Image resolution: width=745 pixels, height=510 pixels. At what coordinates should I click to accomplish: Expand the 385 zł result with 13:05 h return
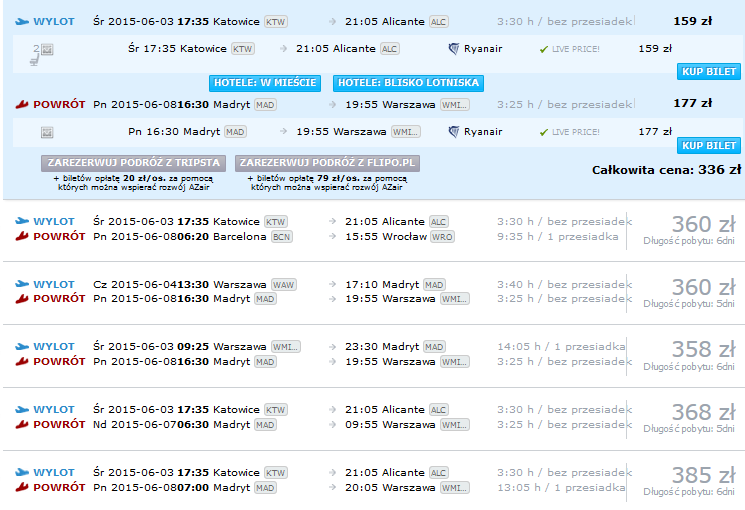click(x=374, y=480)
